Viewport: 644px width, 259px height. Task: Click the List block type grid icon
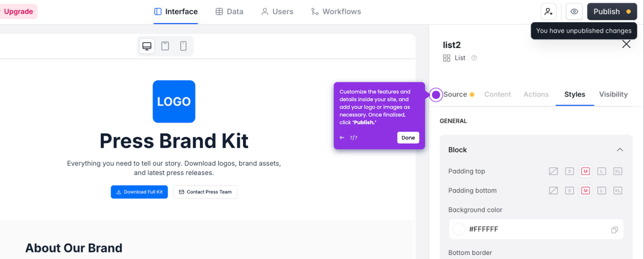point(447,58)
